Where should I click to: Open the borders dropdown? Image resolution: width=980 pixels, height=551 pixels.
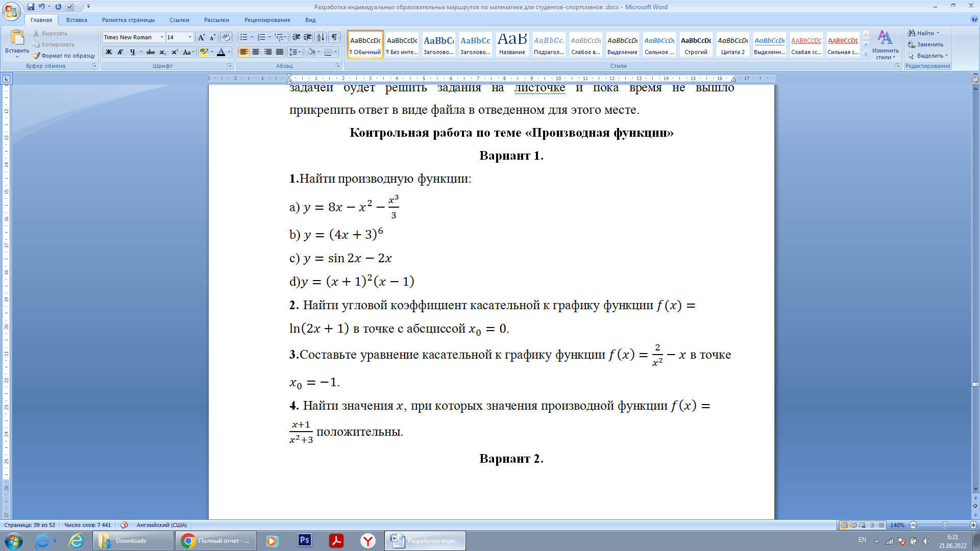pos(335,52)
